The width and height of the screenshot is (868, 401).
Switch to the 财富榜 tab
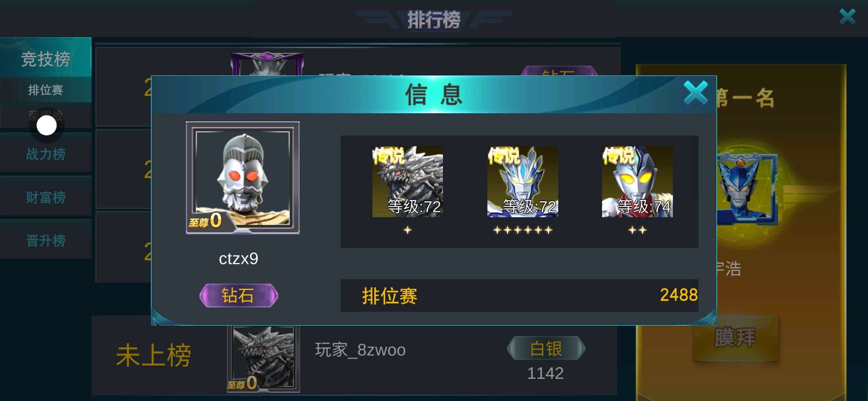tap(46, 197)
